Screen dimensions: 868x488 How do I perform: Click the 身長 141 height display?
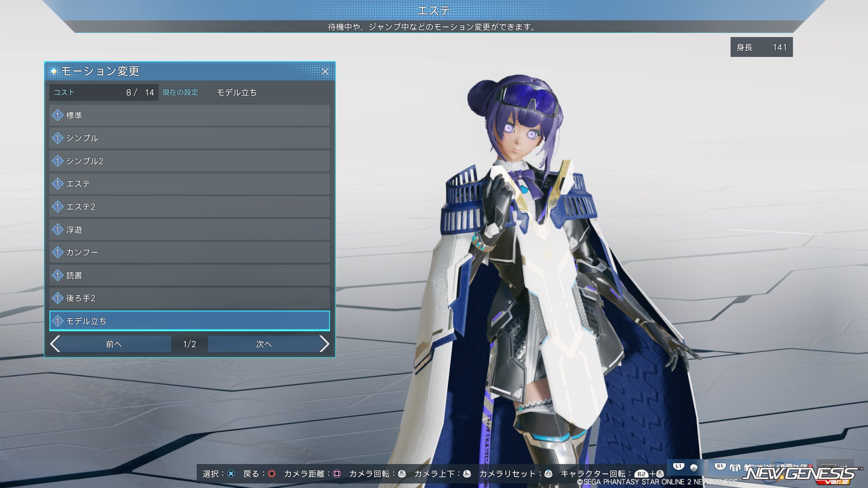(761, 47)
